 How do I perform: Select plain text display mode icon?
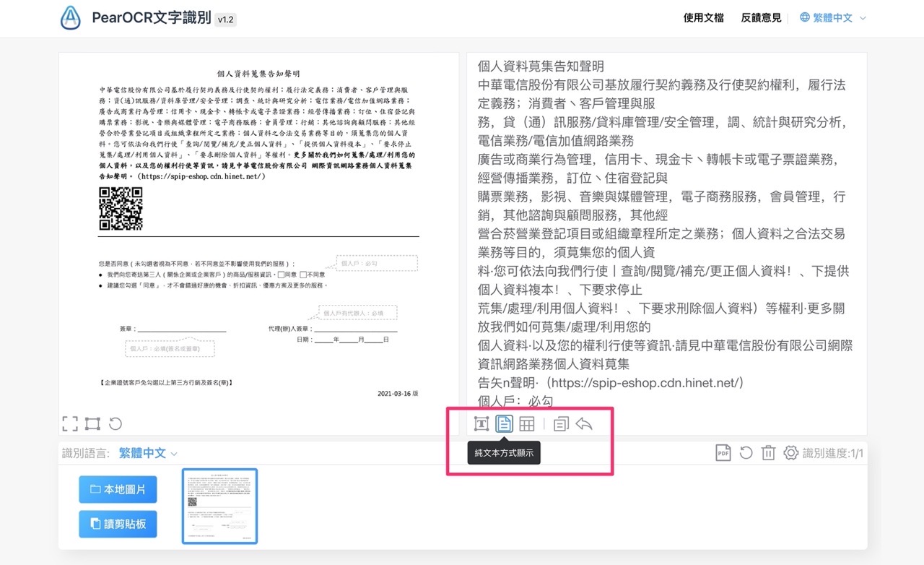pyautogui.click(x=504, y=424)
